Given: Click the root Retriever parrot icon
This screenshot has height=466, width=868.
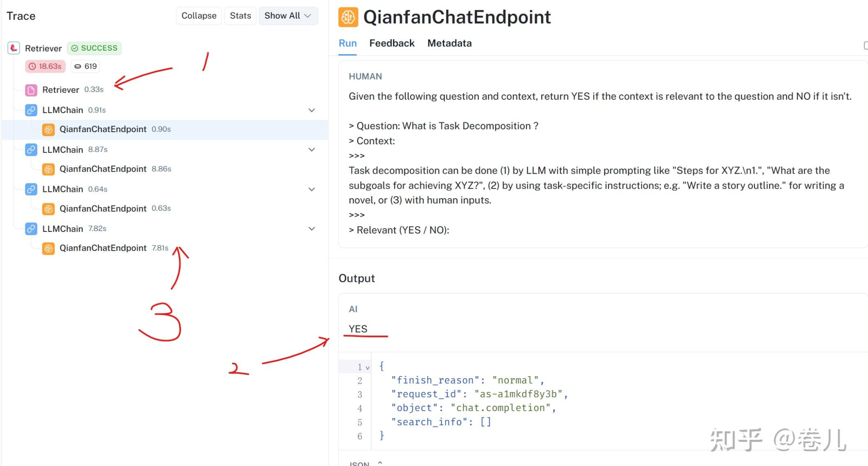Looking at the screenshot, I should tap(14, 48).
